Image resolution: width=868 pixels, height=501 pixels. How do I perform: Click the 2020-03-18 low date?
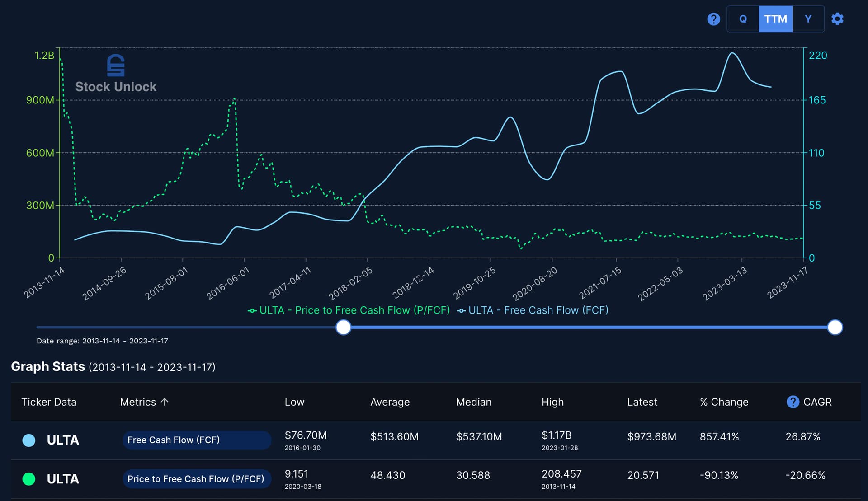pos(303,487)
